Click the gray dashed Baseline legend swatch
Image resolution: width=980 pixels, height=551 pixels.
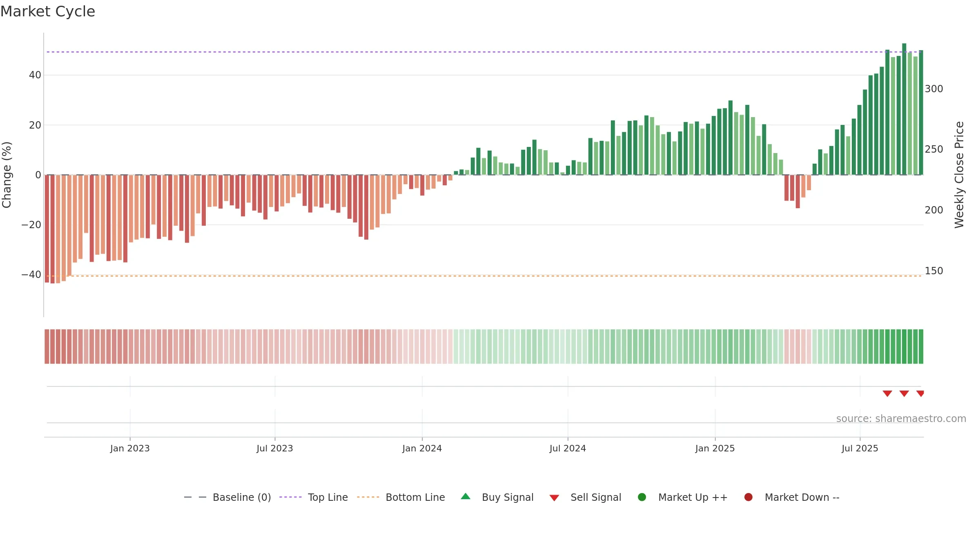tap(195, 497)
